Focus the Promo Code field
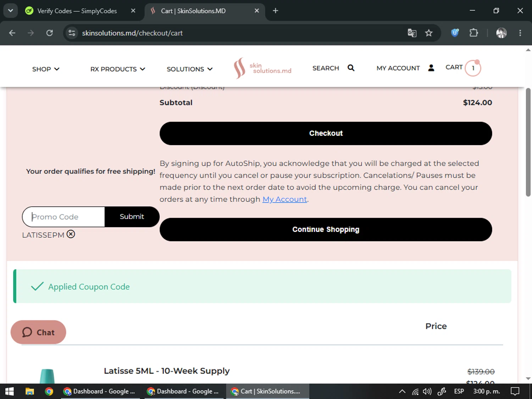This screenshot has width=532, height=399. pos(64,217)
